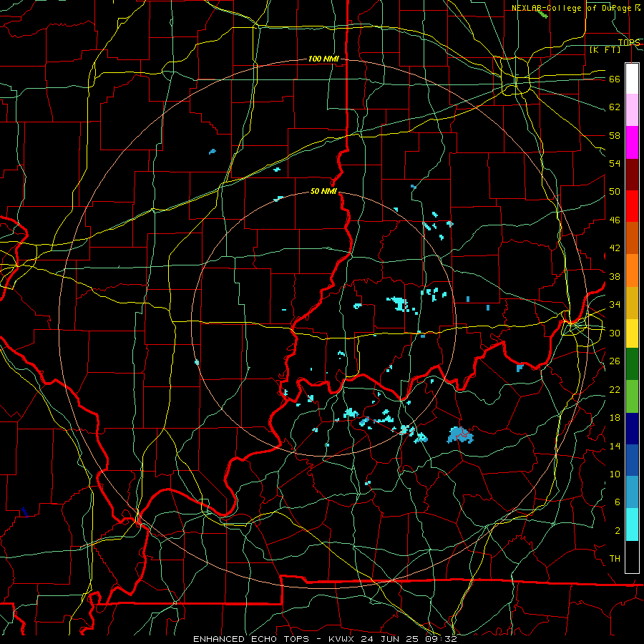Select the light green legend color block
The height and width of the screenshot is (644, 644).
pos(632,396)
